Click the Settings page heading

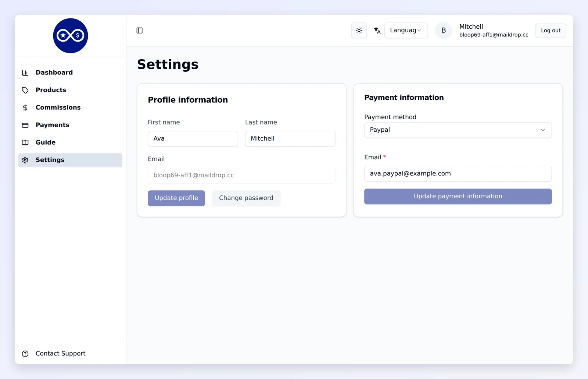(x=168, y=64)
